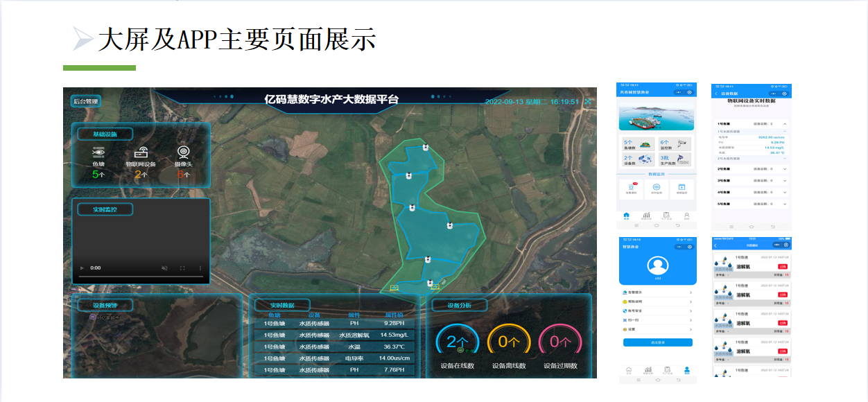Open the 设备在线数 online devices gauge
868x402 pixels.
click(458, 342)
